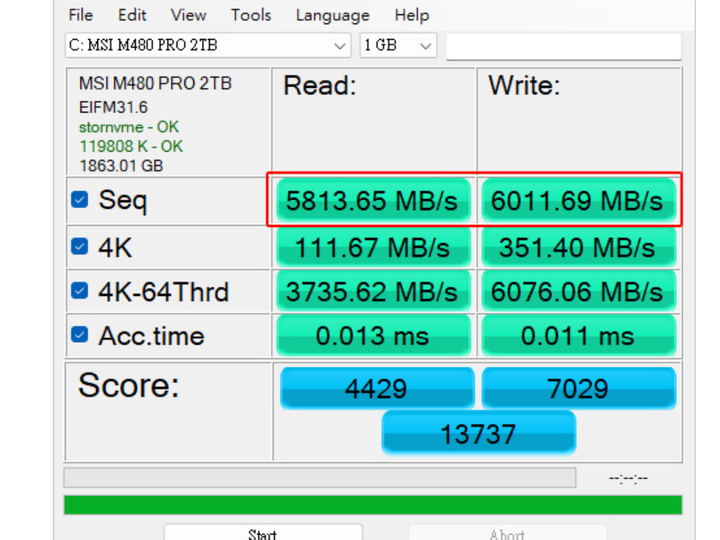Open the Help menu
The height and width of the screenshot is (540, 720).
coord(411,15)
